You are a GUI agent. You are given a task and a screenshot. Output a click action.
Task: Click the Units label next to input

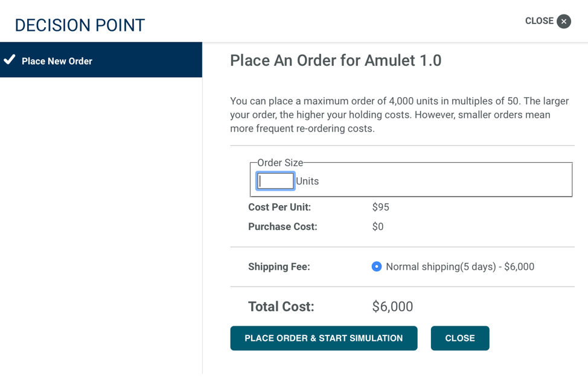(307, 182)
